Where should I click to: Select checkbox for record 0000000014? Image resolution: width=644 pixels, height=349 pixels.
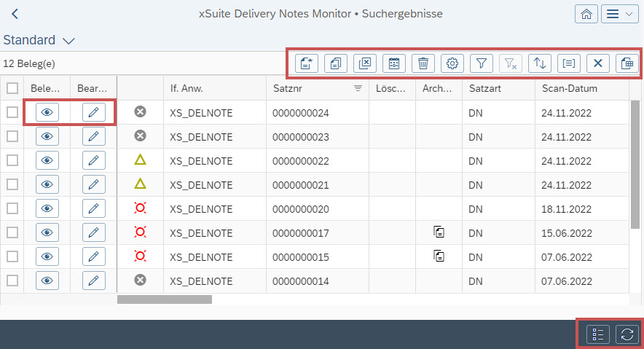12,281
